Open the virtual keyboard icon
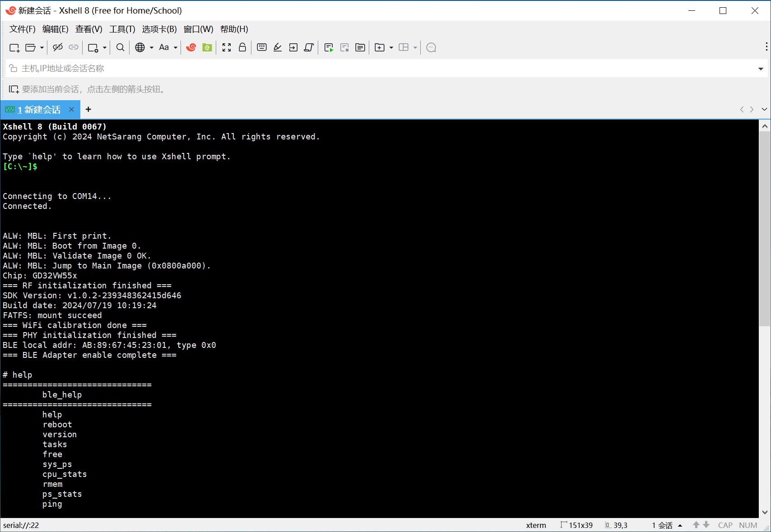Image resolution: width=771 pixels, height=532 pixels. 262,47
